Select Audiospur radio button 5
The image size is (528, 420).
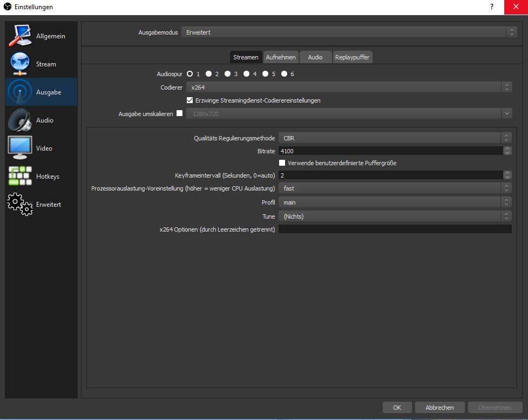pyautogui.click(x=265, y=74)
